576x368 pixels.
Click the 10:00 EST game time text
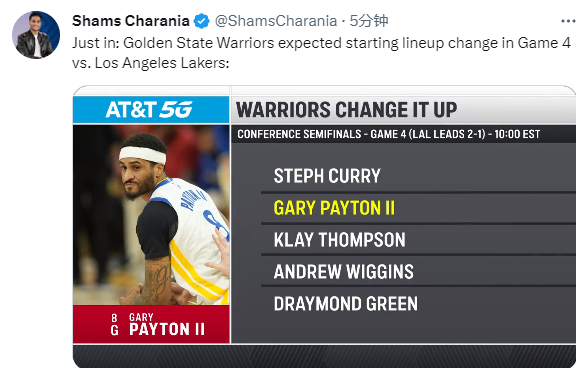[517, 134]
